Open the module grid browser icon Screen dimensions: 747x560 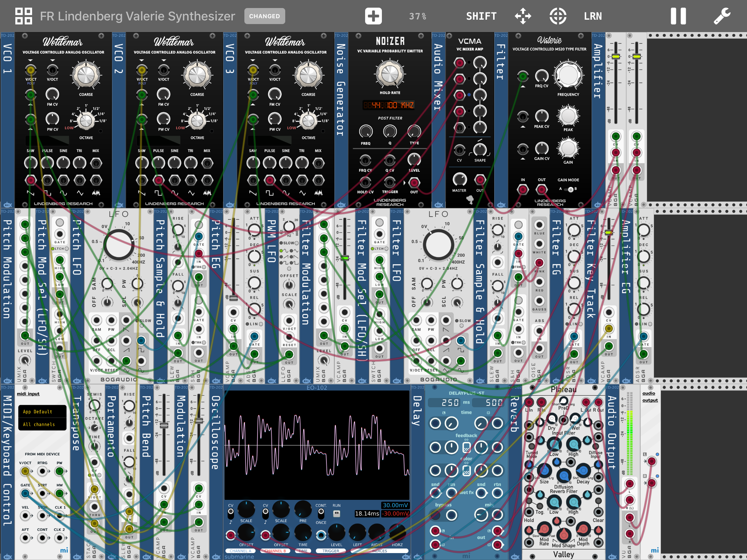point(24,16)
